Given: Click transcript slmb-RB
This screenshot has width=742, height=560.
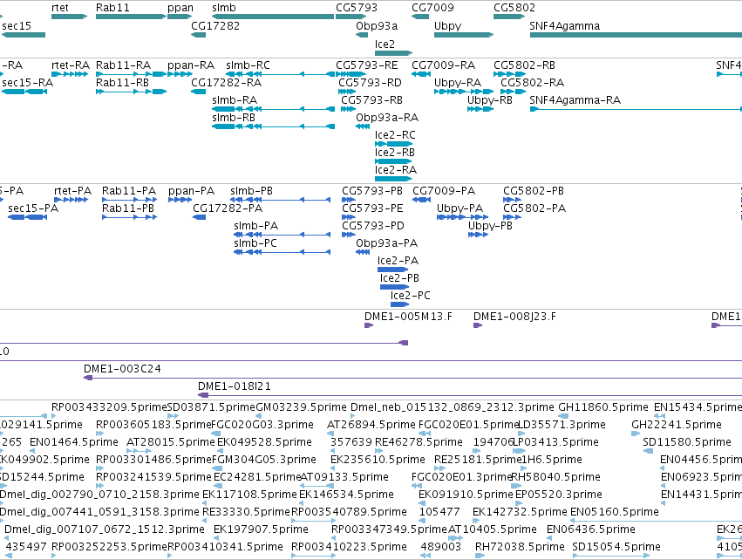Looking at the screenshot, I should pyautogui.click(x=274, y=126).
